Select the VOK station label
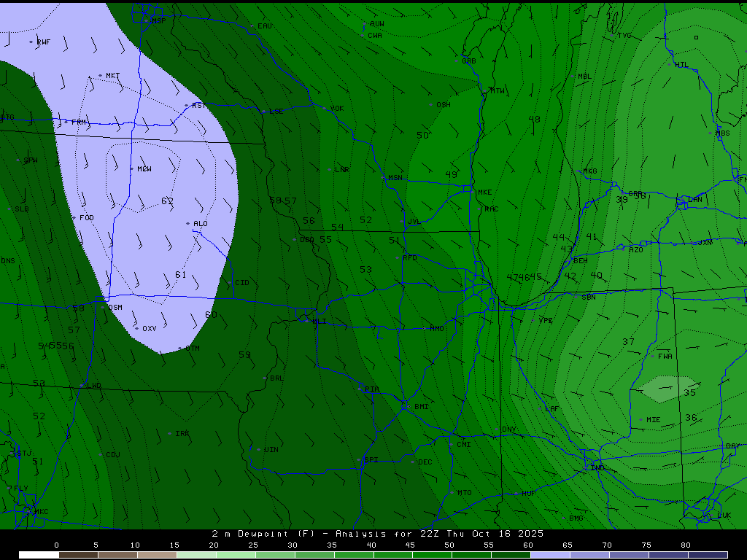Image resolution: width=747 pixels, height=560 pixels. (x=337, y=108)
